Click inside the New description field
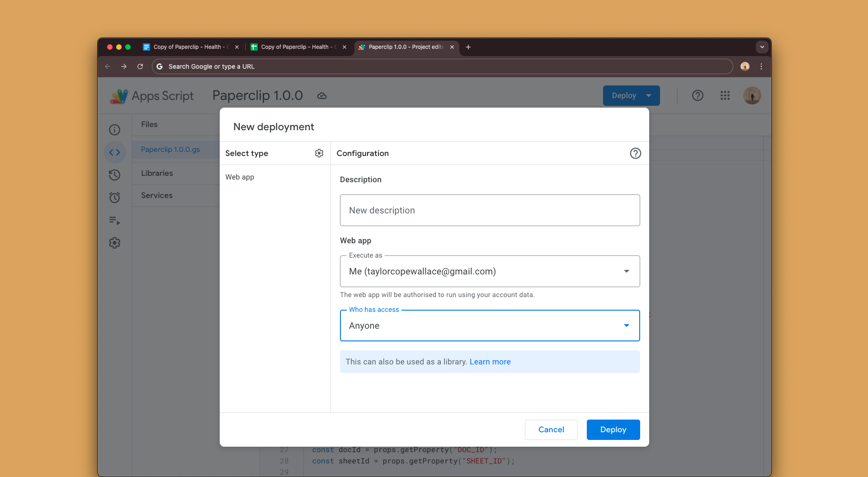868x477 pixels. click(490, 210)
